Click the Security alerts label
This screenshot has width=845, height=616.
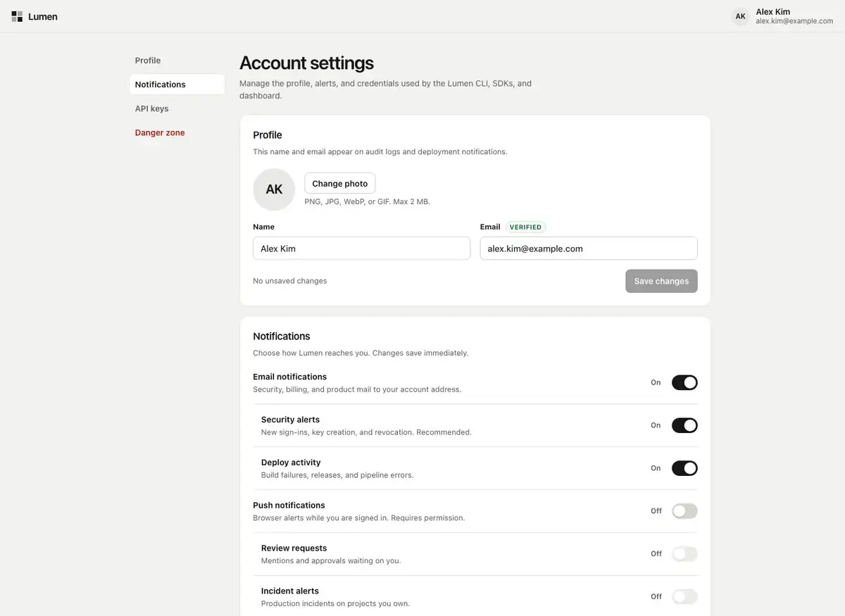(290, 420)
